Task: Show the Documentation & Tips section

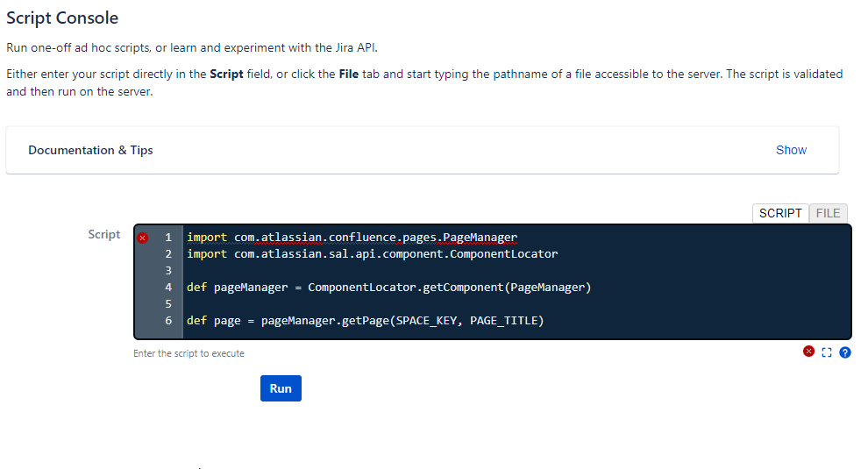Action: point(791,150)
